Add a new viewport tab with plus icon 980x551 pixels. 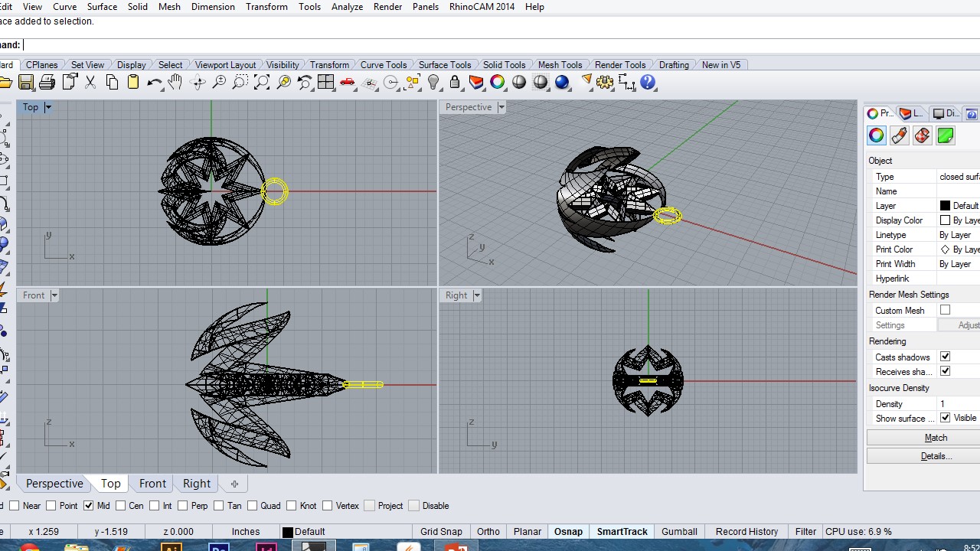234,484
